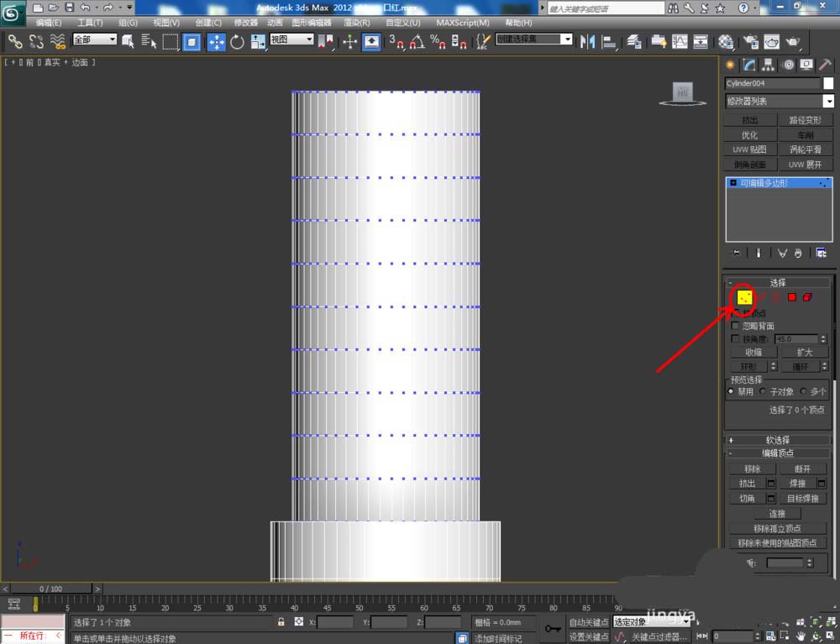The image size is (840, 644).
Task: Click the Cylinder004 object name field
Action: tap(772, 83)
